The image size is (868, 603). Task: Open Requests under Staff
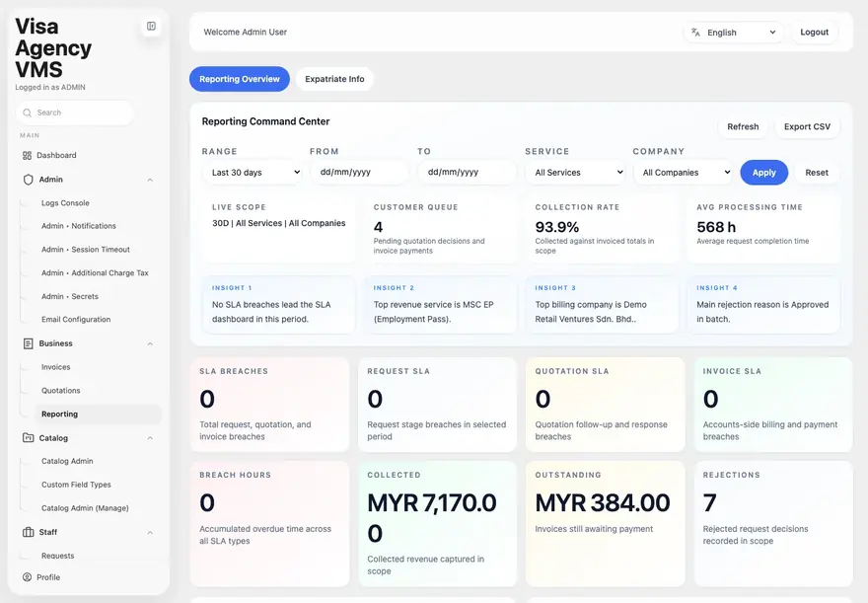pyautogui.click(x=57, y=556)
